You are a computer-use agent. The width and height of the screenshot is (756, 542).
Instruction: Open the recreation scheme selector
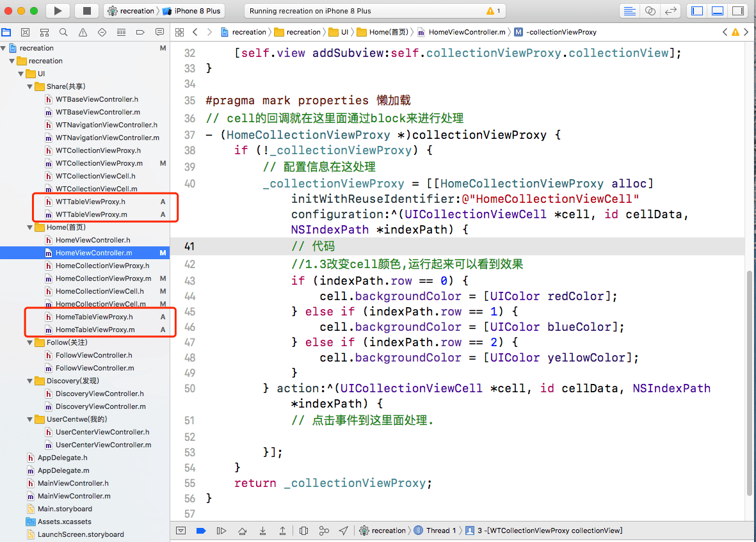coord(131,11)
